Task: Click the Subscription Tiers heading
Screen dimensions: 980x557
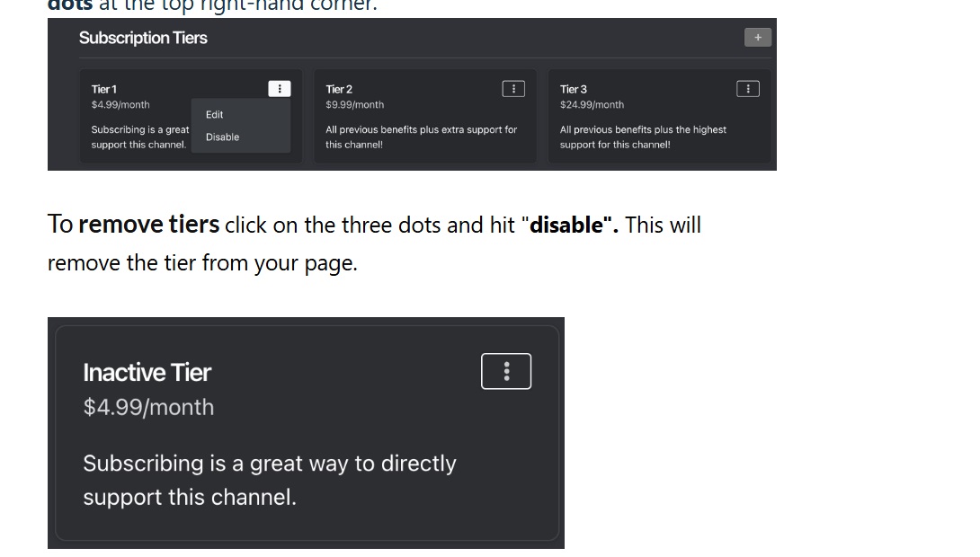Action: 143,38
